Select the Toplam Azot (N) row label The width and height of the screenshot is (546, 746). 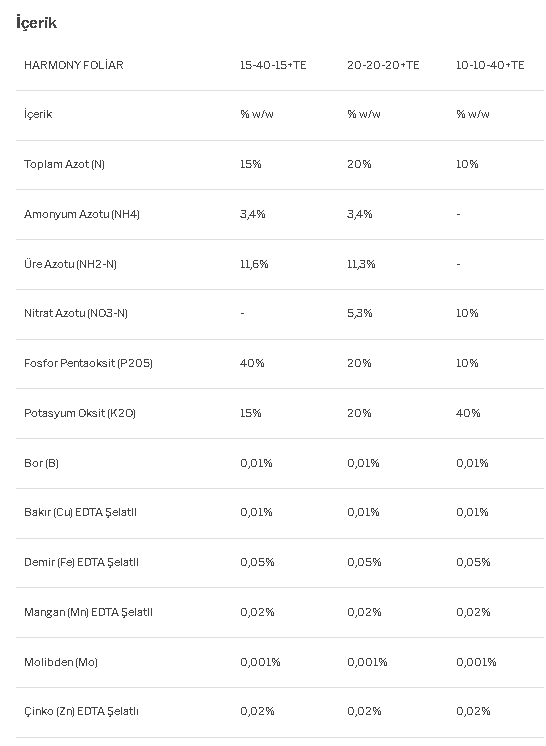[x=64, y=164]
